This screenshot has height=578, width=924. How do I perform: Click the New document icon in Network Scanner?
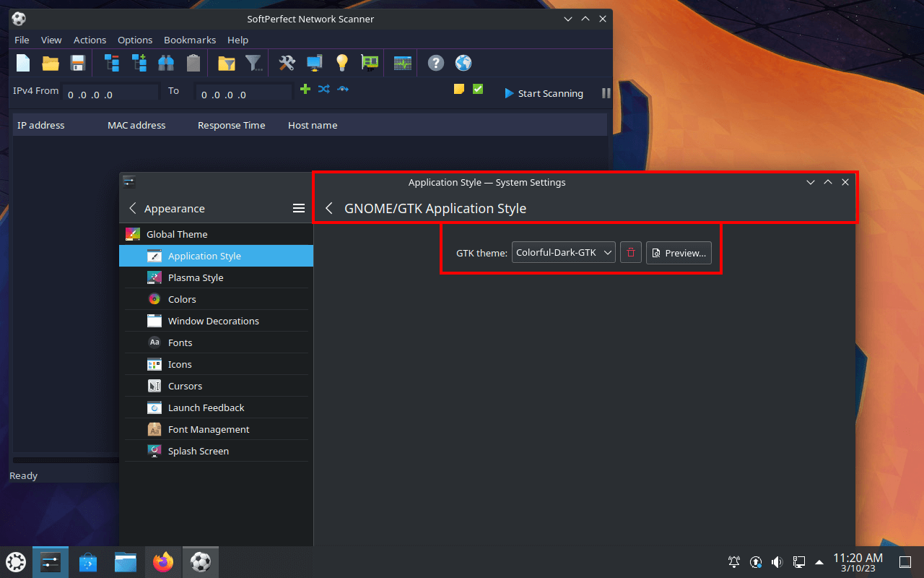pos(23,63)
